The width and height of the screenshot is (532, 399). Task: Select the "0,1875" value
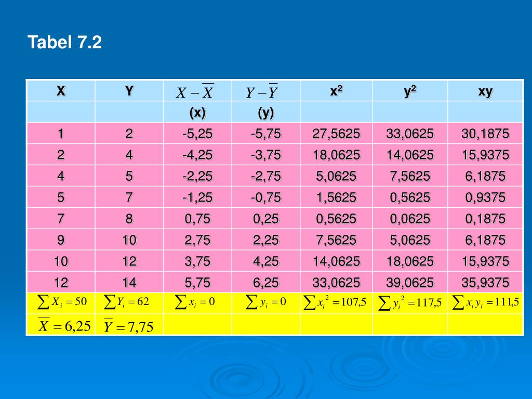pos(485,219)
